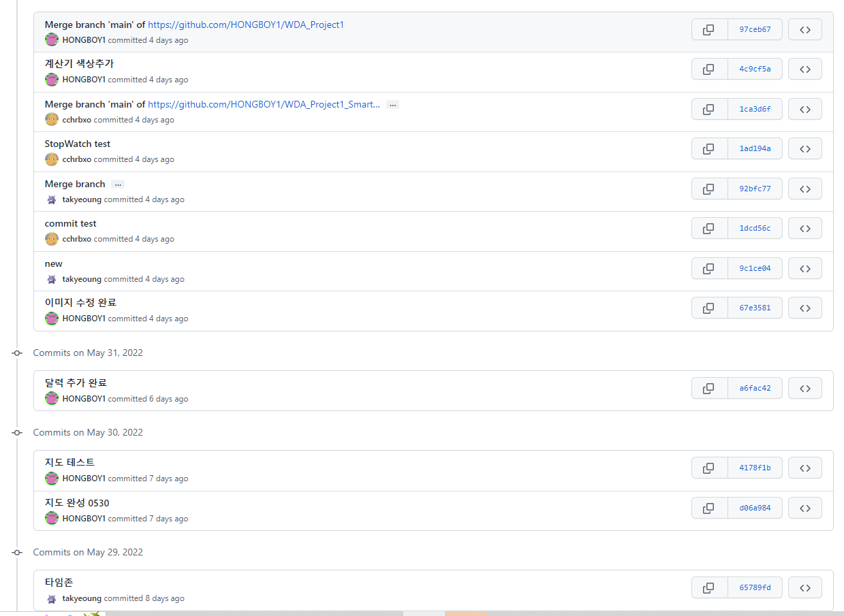Expand the truncated 'Merge branch' commit message
This screenshot has height=616, width=844.
click(x=117, y=184)
